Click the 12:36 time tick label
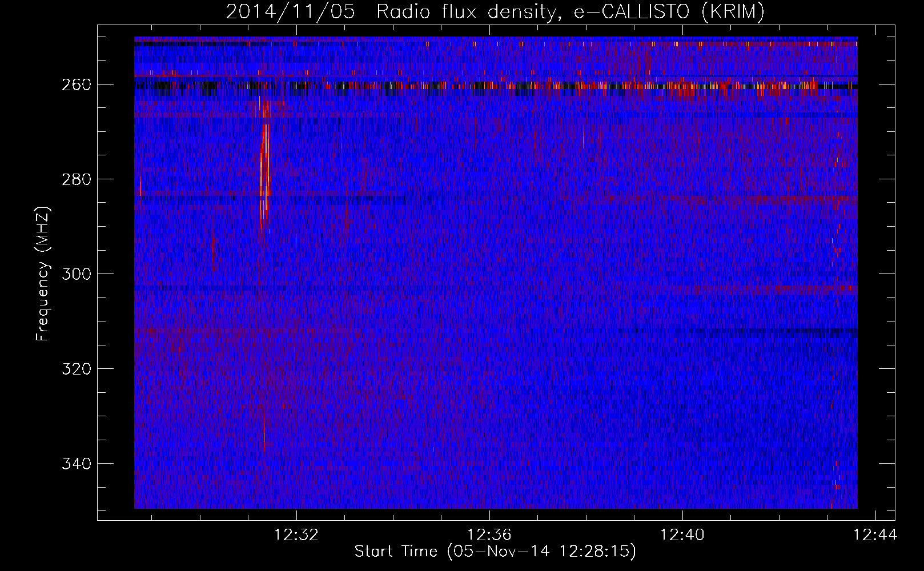 click(x=489, y=535)
